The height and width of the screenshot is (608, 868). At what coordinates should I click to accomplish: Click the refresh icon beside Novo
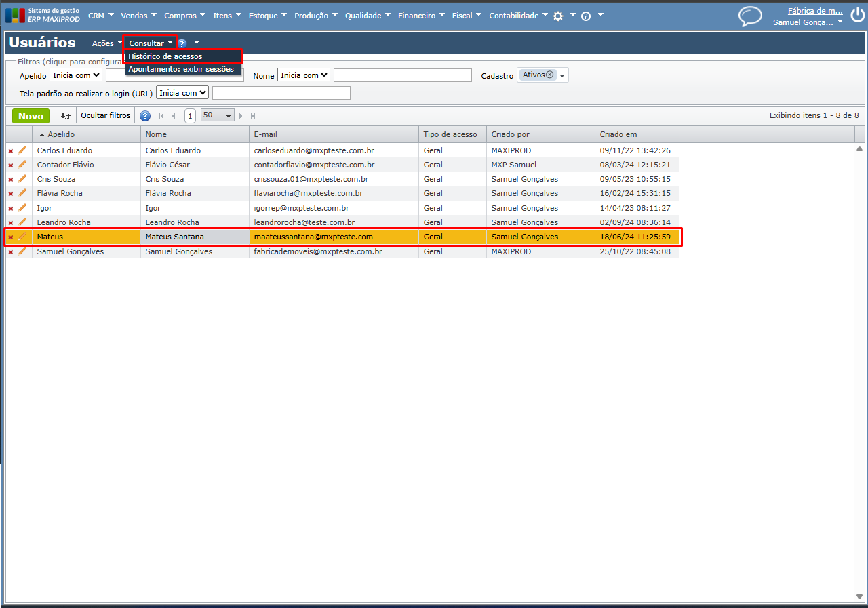66,116
